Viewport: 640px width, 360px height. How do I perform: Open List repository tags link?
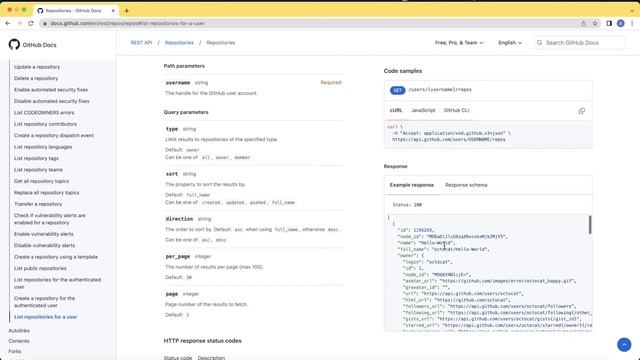point(36,158)
